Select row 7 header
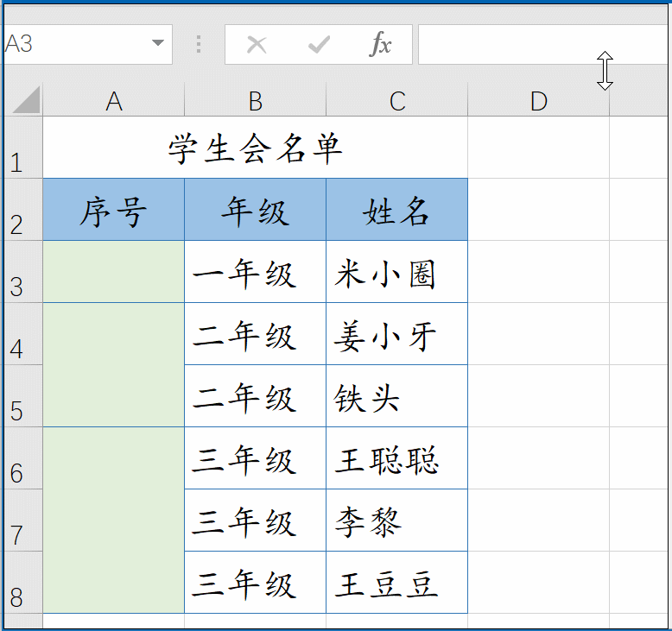This screenshot has width=672, height=631. [x=22, y=520]
